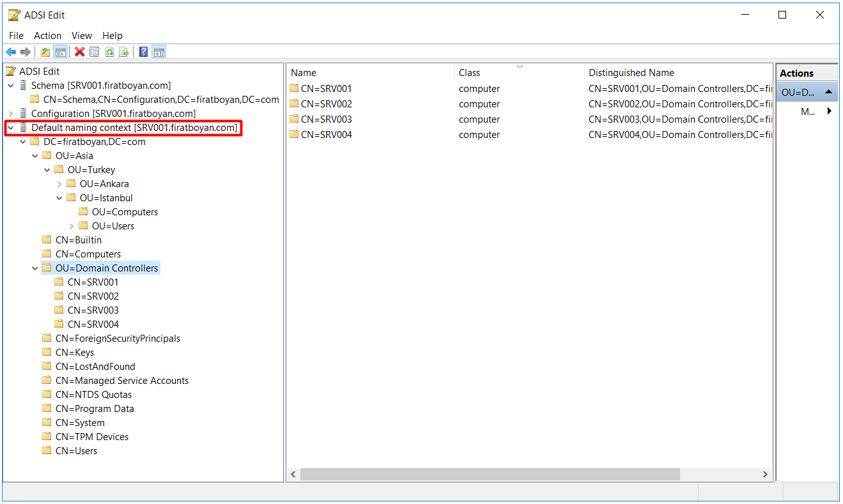Click the blue Help toolbar icon
Viewport: 843px width, 504px height.
coord(144,52)
